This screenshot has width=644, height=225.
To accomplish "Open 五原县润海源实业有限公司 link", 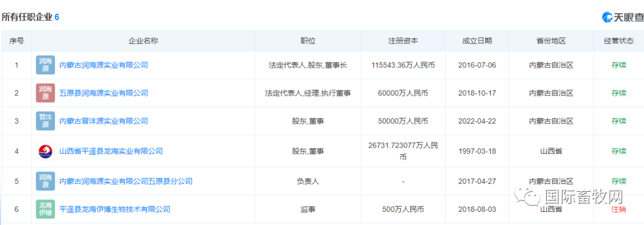I will point(104,93).
